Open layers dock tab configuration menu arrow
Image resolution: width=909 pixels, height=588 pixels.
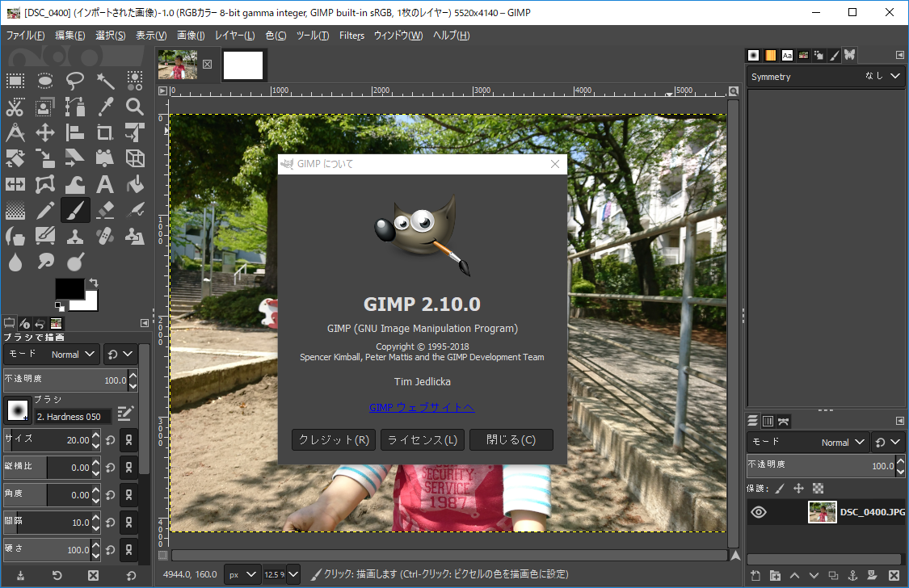click(x=900, y=421)
